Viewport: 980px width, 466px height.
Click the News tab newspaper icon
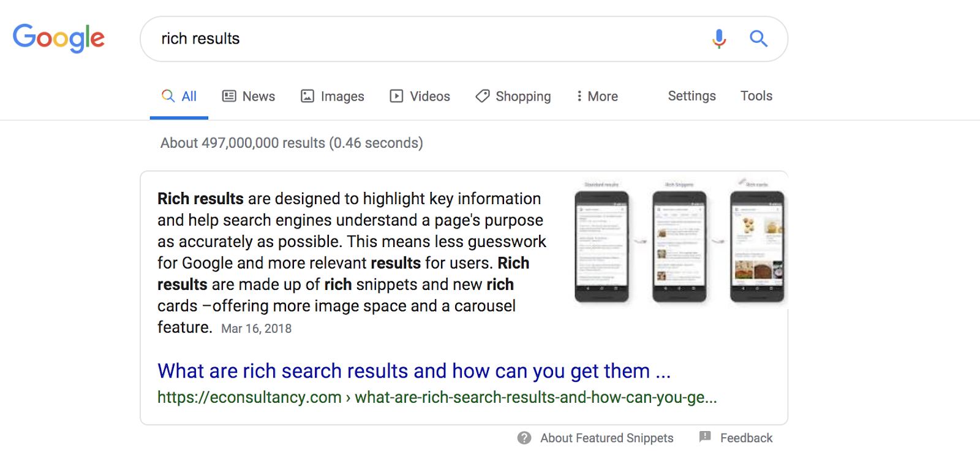[229, 96]
